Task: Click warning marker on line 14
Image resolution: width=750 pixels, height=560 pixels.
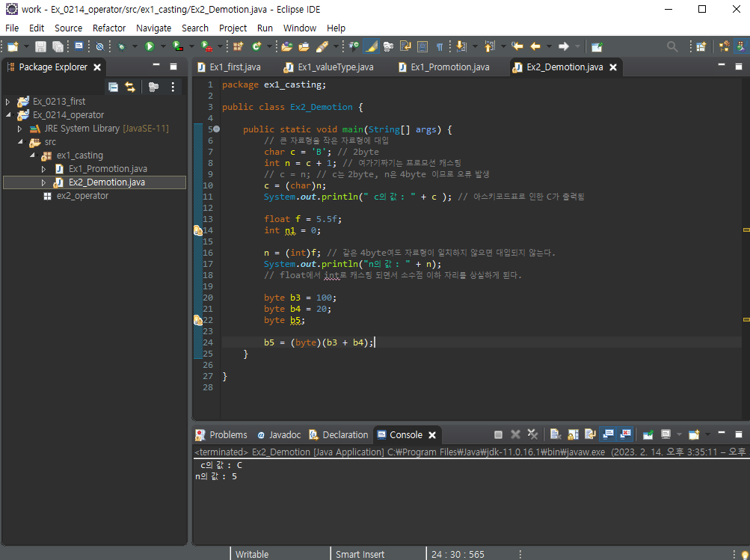Action: tap(197, 230)
